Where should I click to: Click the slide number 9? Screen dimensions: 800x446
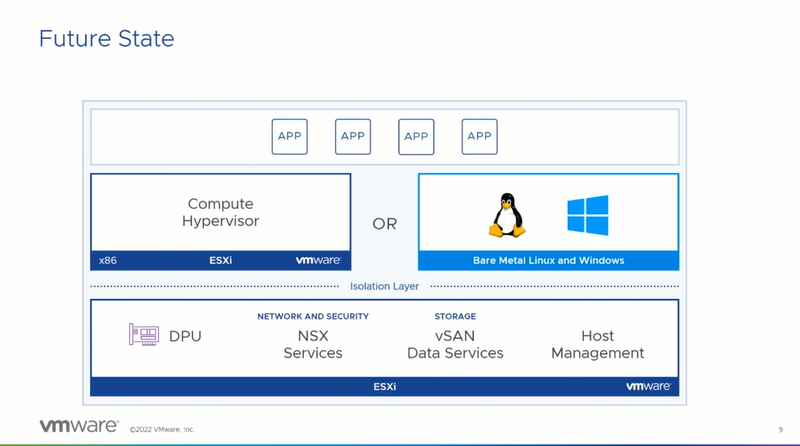(x=781, y=430)
